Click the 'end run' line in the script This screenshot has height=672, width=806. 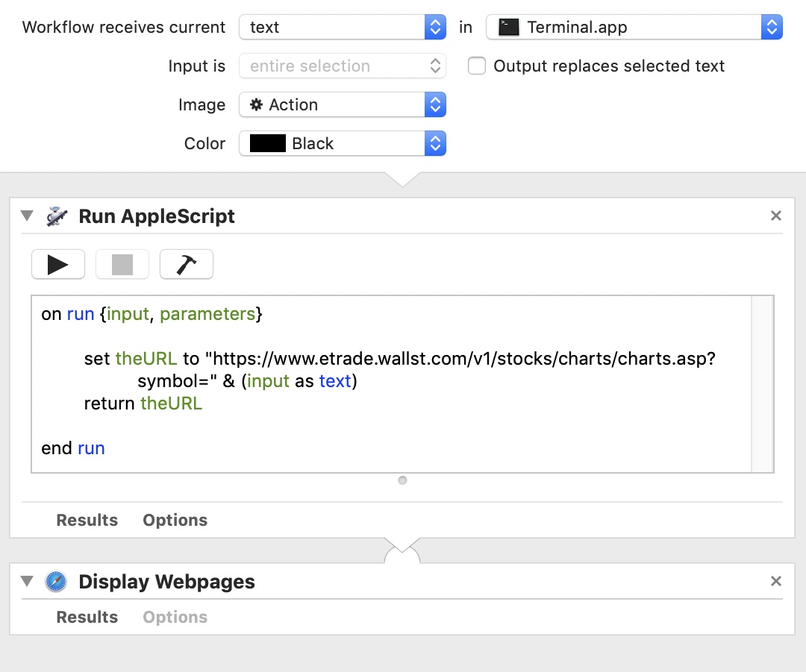[x=73, y=448]
